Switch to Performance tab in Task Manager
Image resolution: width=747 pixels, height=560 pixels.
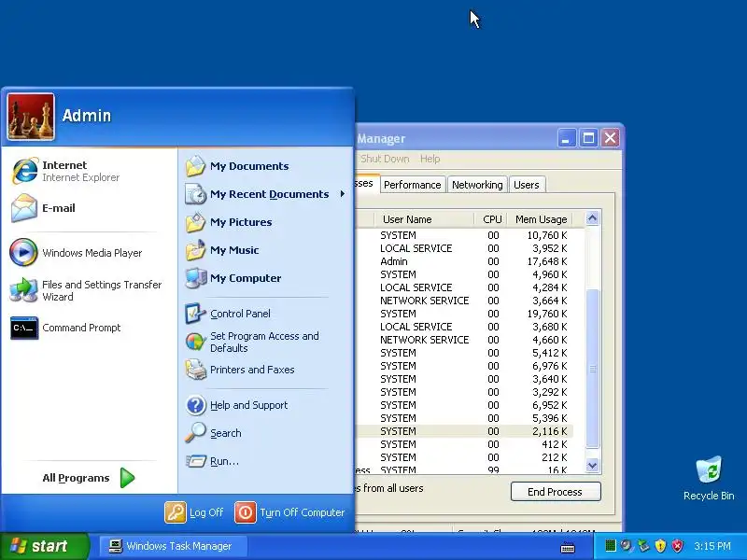point(413,185)
